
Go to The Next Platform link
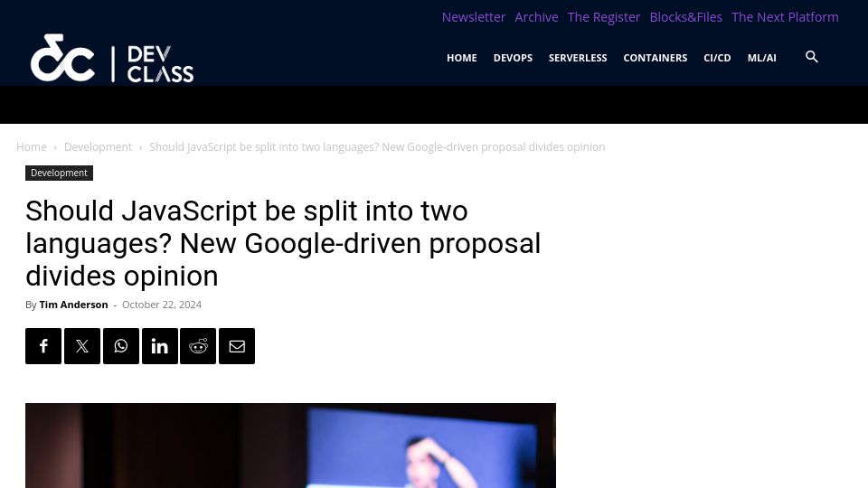[785, 17]
